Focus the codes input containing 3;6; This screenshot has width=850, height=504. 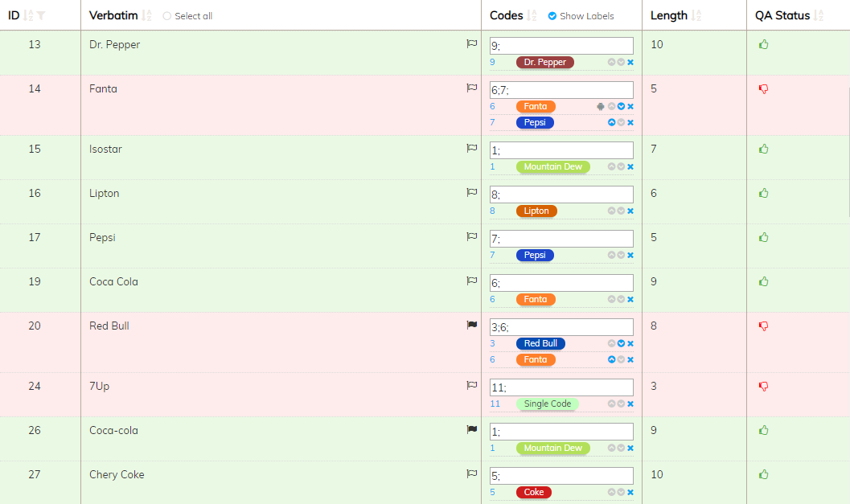click(x=561, y=327)
